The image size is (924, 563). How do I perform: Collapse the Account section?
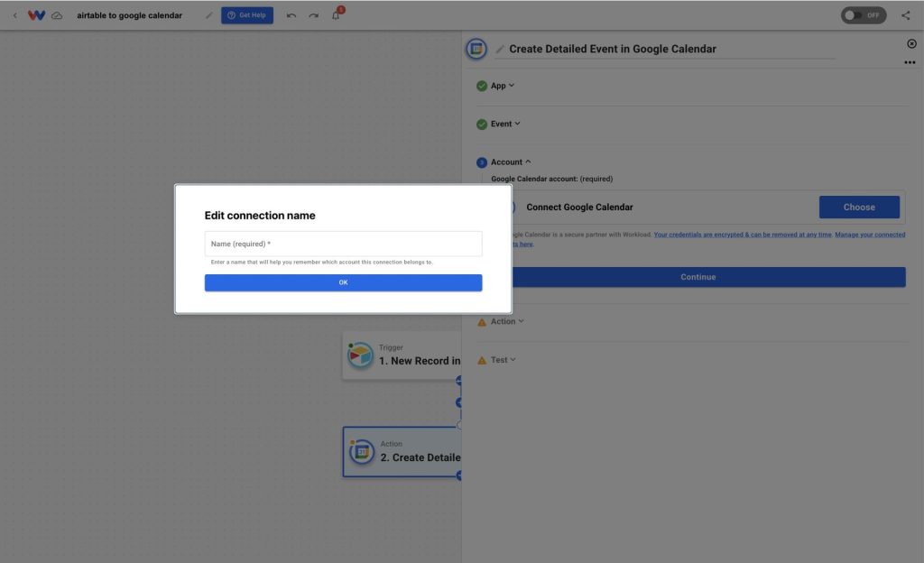coord(511,162)
